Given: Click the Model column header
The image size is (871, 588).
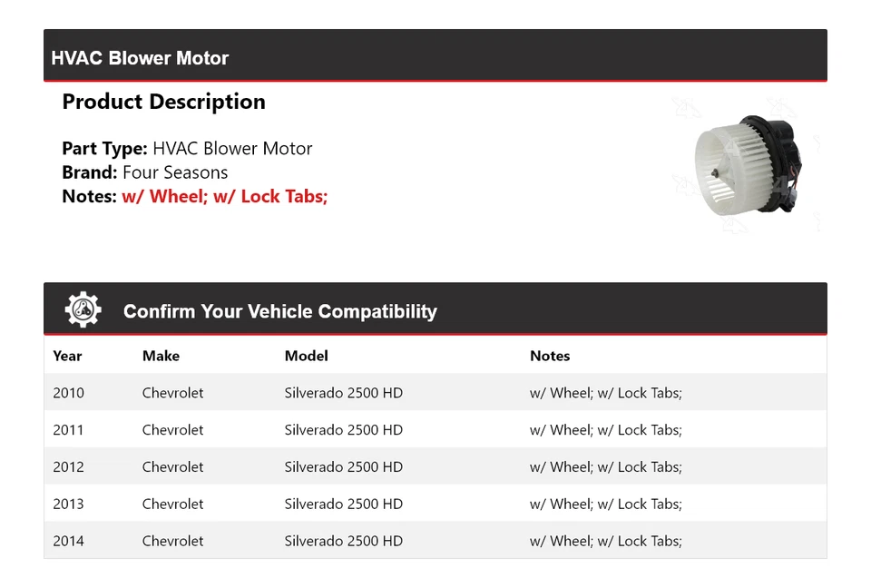Looking at the screenshot, I should click(306, 356).
